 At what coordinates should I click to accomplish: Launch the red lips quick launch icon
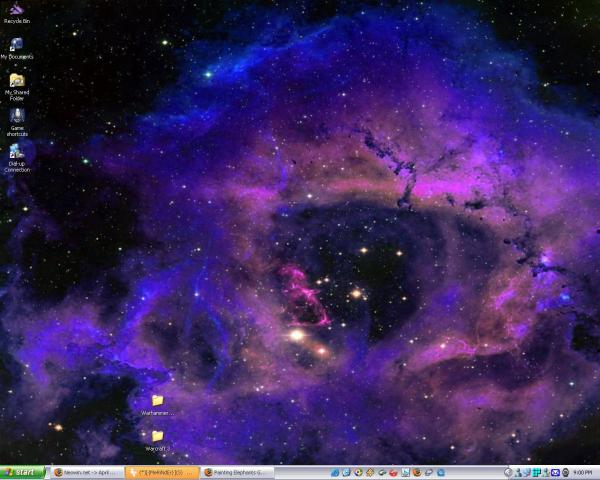coord(393,473)
